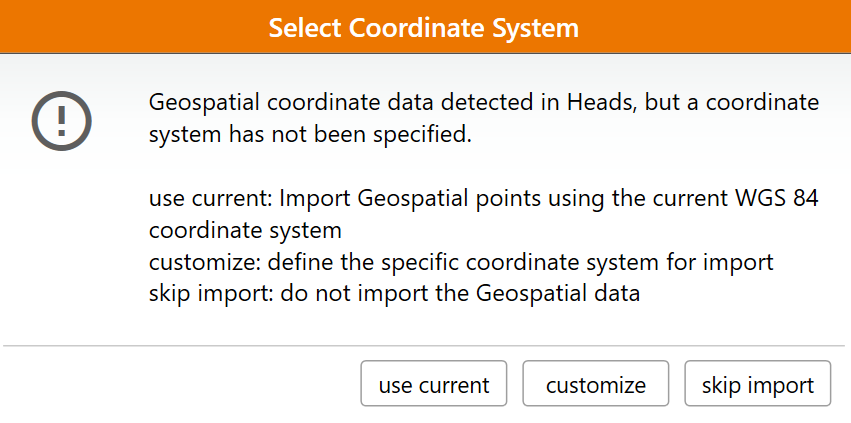Click the horizontal separator line above the buttons
Viewport: 851px width, 423px height.
coord(424,346)
